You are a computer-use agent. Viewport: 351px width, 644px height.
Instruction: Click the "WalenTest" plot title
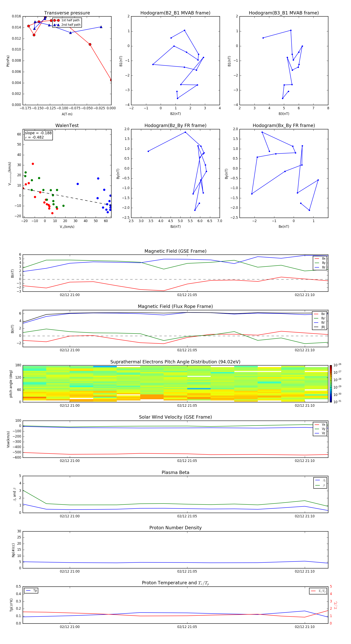(67, 125)
